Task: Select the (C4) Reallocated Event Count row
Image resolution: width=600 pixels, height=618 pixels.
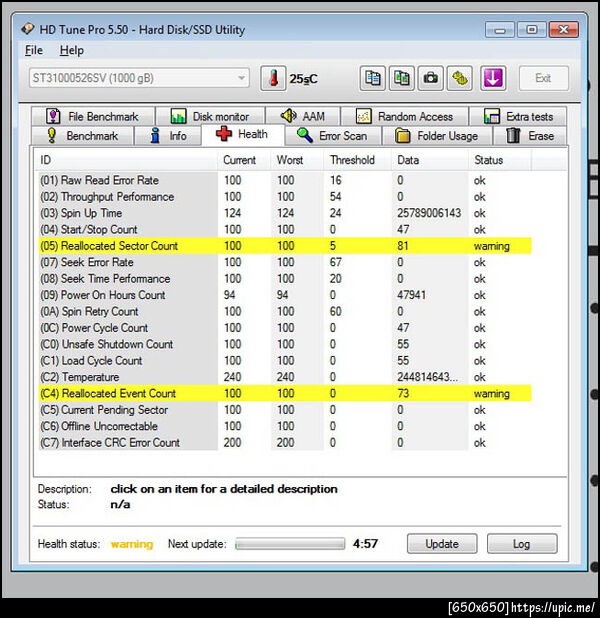Action: pos(285,393)
